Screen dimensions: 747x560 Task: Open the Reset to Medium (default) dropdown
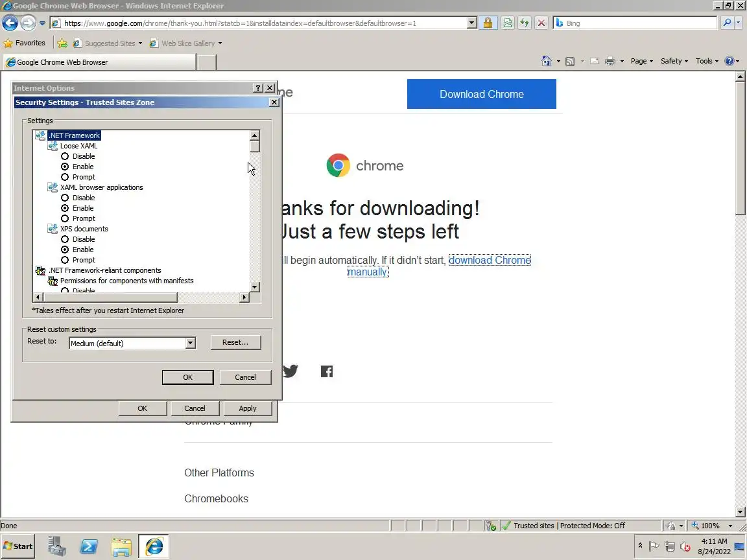pyautogui.click(x=190, y=343)
